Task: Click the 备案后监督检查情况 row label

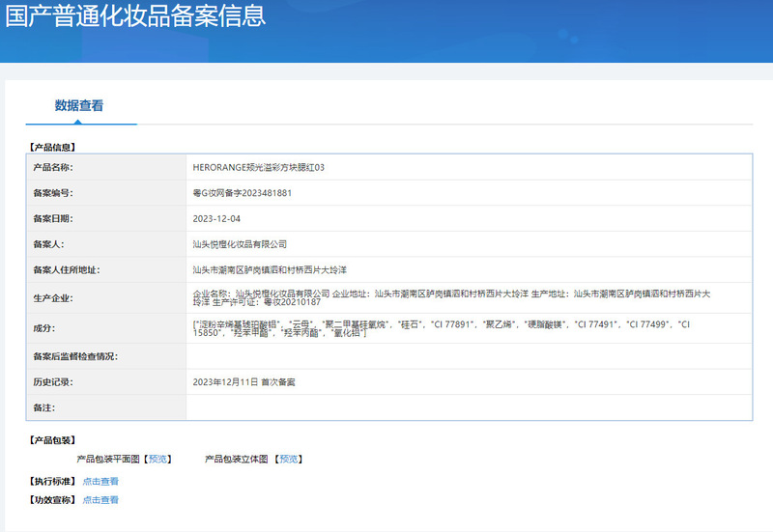Action: click(75, 356)
